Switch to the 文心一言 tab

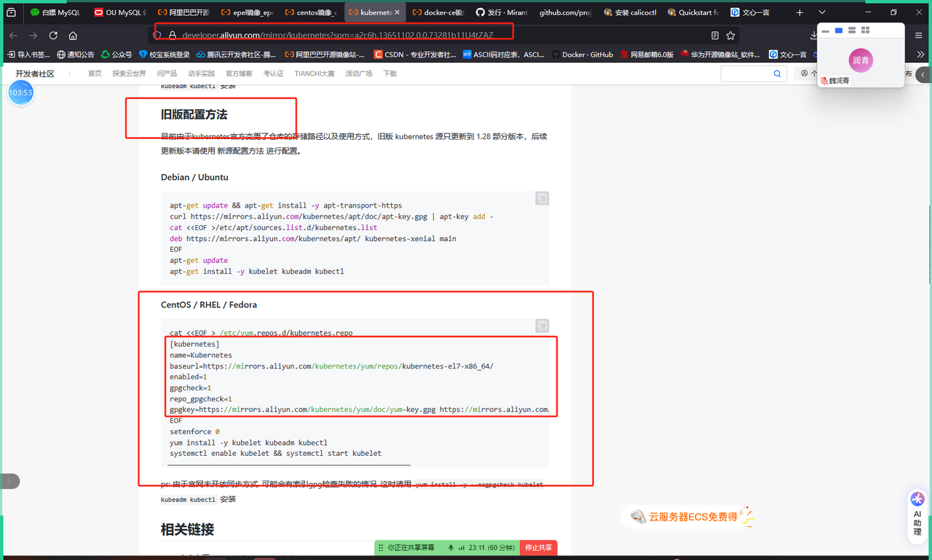[x=756, y=12]
